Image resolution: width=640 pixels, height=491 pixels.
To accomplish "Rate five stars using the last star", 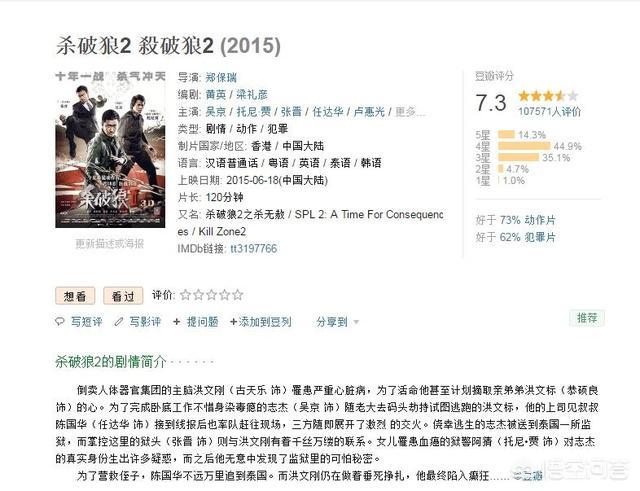I will 238,295.
